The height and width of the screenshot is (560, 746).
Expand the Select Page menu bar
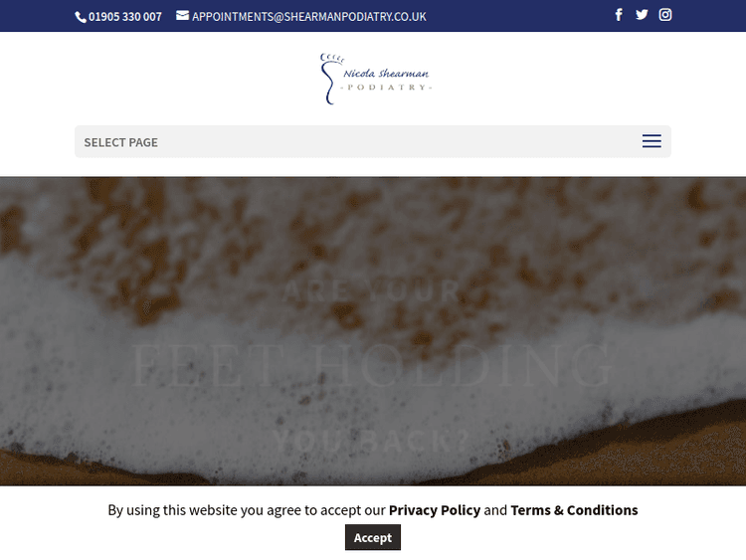pos(373,141)
